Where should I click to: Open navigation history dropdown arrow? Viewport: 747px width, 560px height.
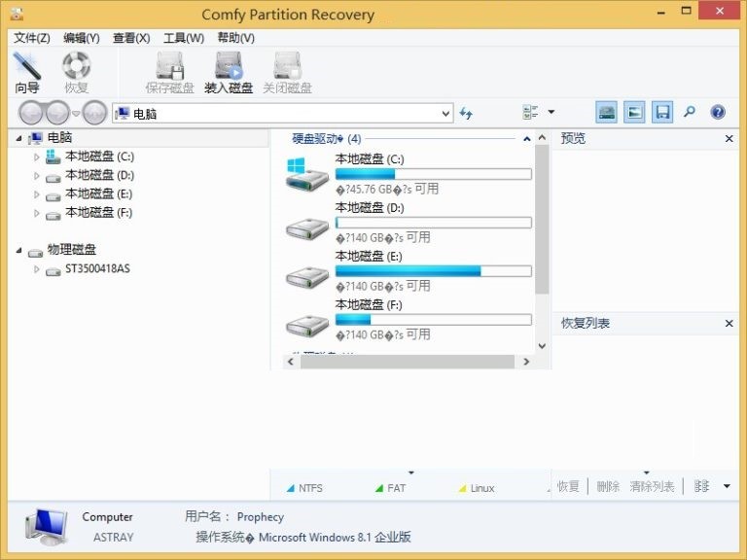tap(76, 114)
